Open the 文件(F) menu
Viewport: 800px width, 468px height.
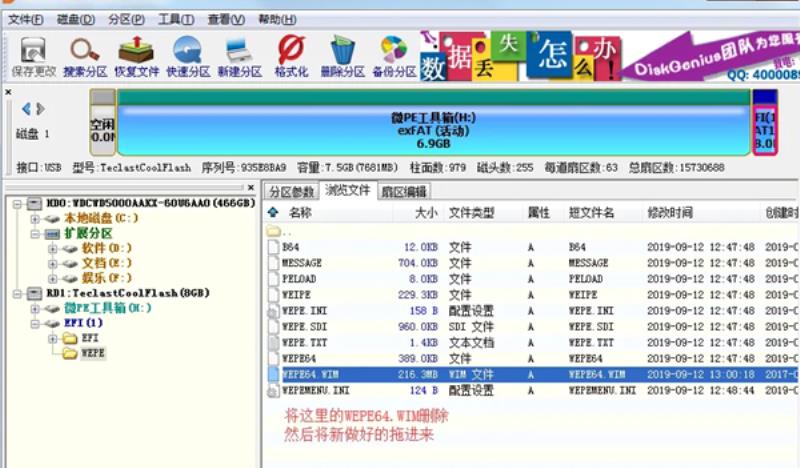click(26, 19)
